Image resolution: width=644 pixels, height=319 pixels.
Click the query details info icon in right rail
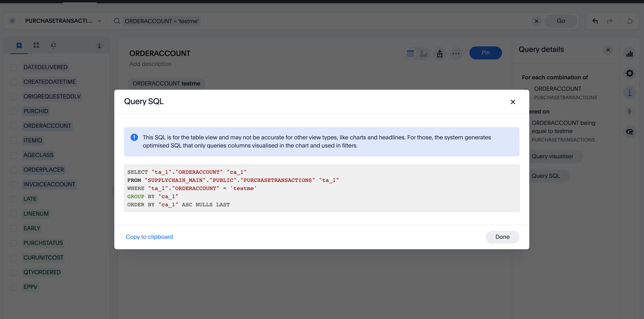[x=629, y=93]
